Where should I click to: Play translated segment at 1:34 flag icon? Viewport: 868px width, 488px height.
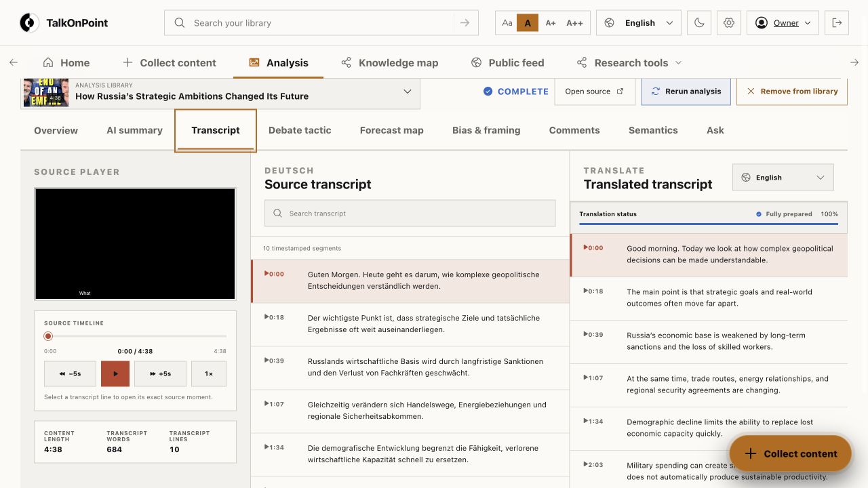coord(587,421)
